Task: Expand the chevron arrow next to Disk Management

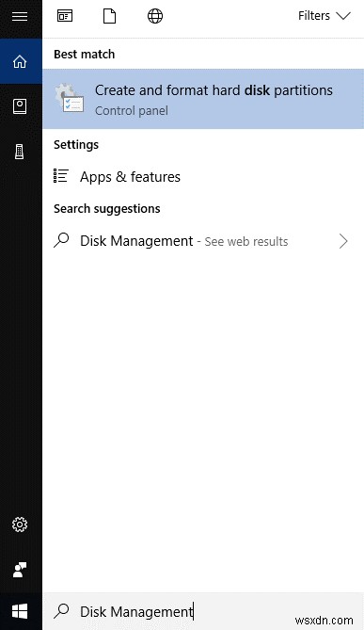Action: pos(343,241)
